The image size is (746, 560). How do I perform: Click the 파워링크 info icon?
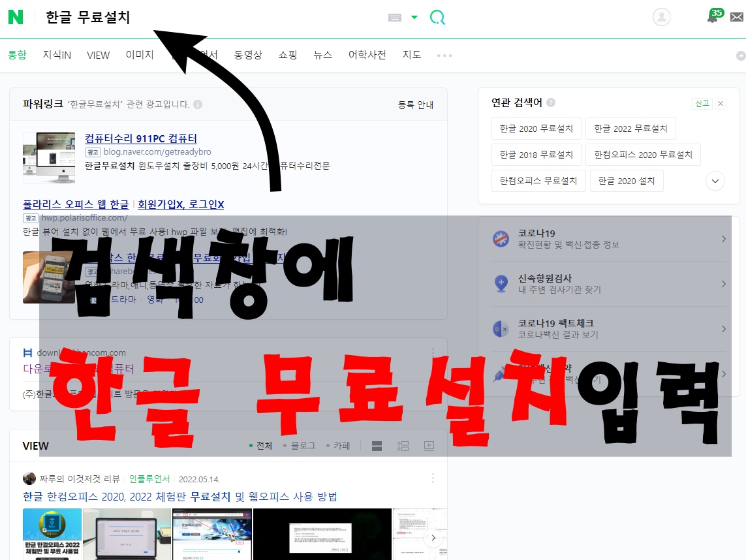click(198, 104)
